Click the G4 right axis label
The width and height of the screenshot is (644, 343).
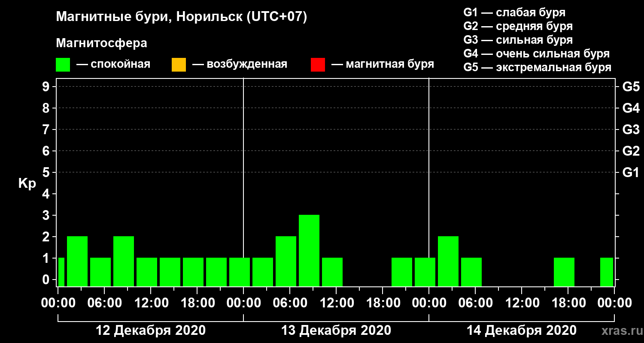pyautogui.click(x=631, y=108)
